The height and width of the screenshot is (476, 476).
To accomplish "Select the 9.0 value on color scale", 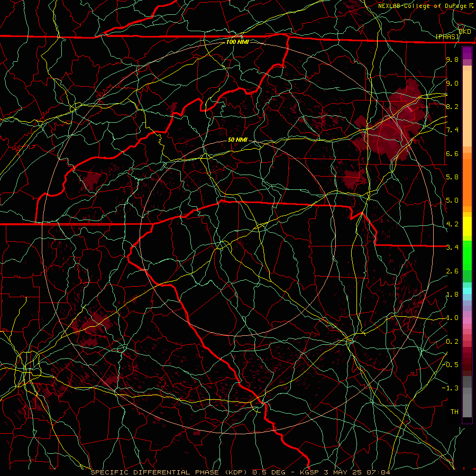I will click(x=452, y=83).
